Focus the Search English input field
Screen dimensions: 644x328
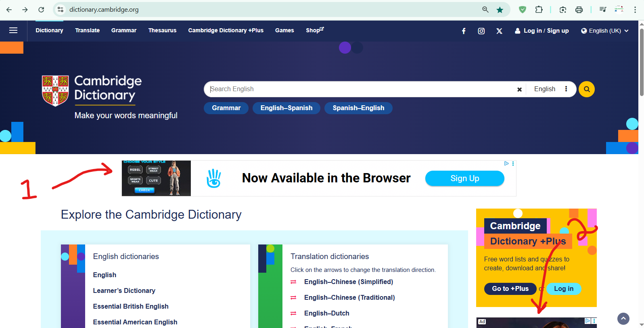(359, 89)
